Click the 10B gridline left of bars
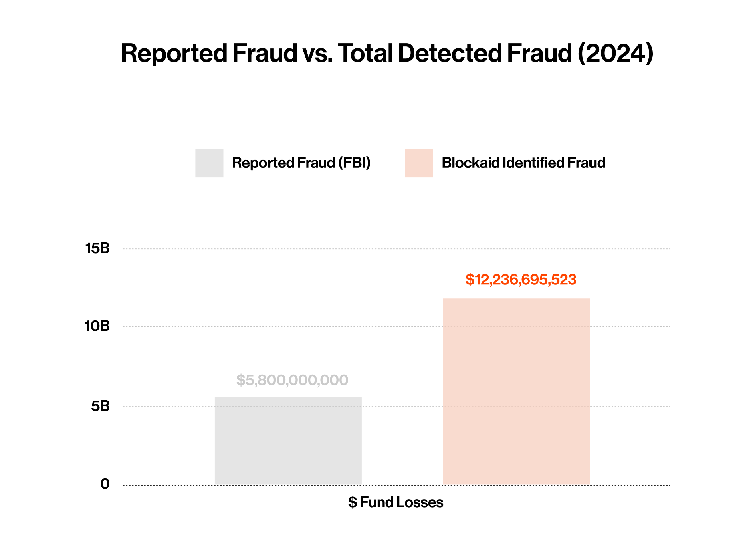The height and width of the screenshot is (560, 751). (168, 326)
